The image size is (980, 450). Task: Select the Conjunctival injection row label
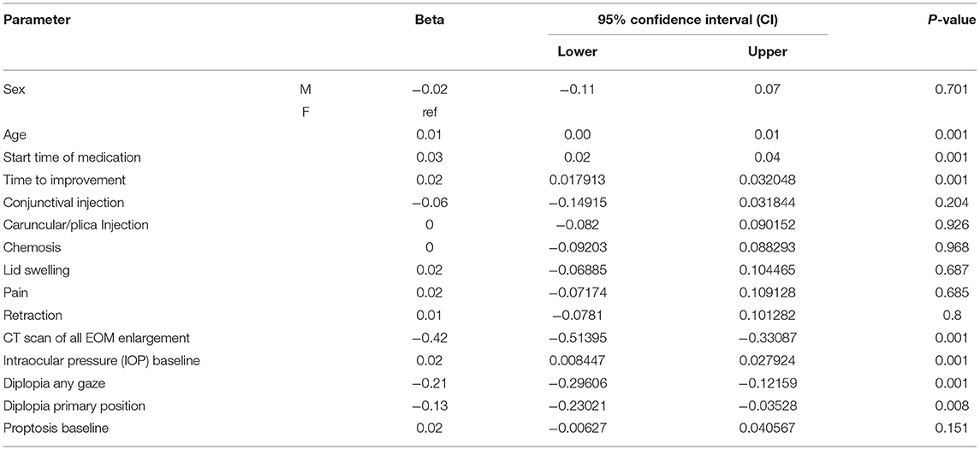point(65,202)
